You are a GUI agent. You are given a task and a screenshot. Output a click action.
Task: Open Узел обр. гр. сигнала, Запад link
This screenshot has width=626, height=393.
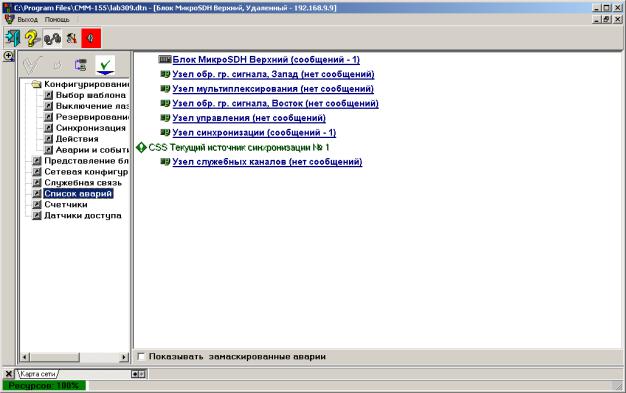pyautogui.click(x=273, y=74)
